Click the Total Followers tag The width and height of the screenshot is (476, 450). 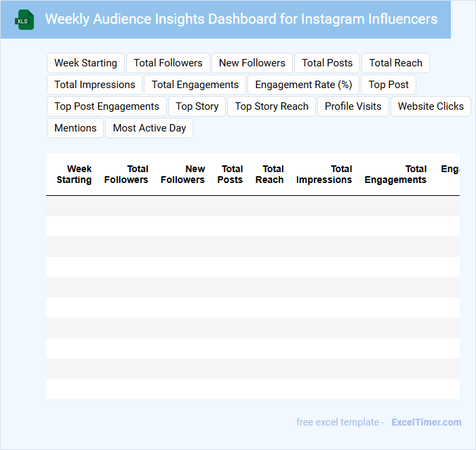coord(168,63)
